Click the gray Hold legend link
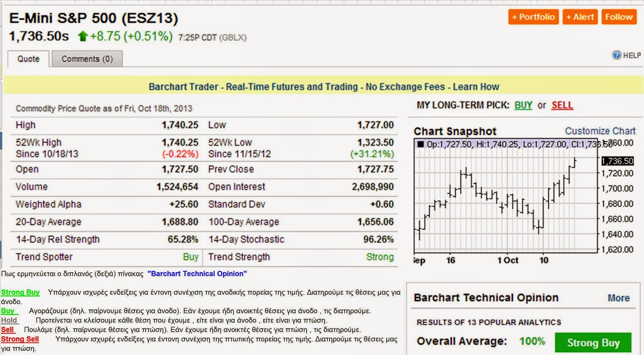Image resolution: width=644 pixels, height=355 pixels. (9, 320)
